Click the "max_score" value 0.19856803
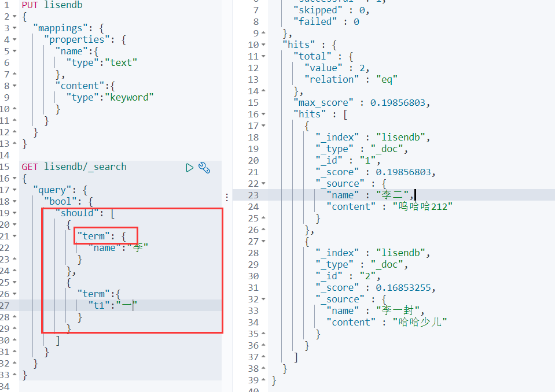The image size is (555, 392). tap(398, 103)
